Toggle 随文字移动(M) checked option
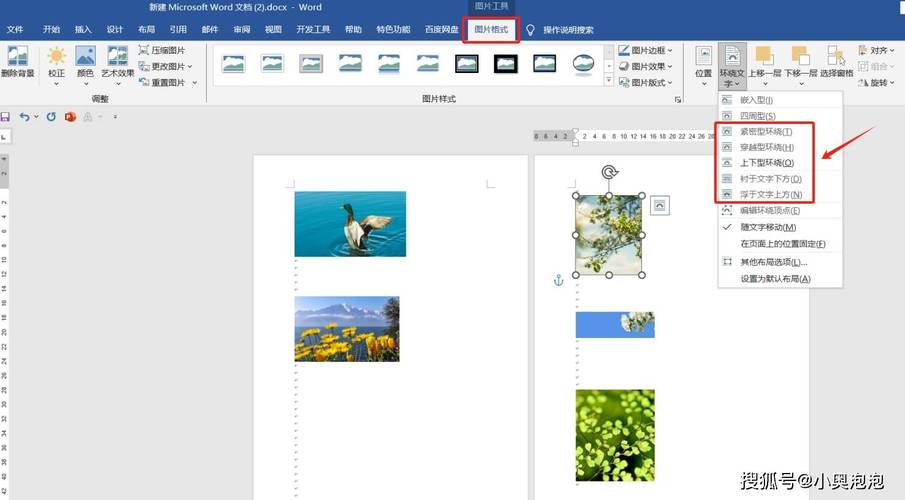The image size is (905, 500). click(x=780, y=227)
